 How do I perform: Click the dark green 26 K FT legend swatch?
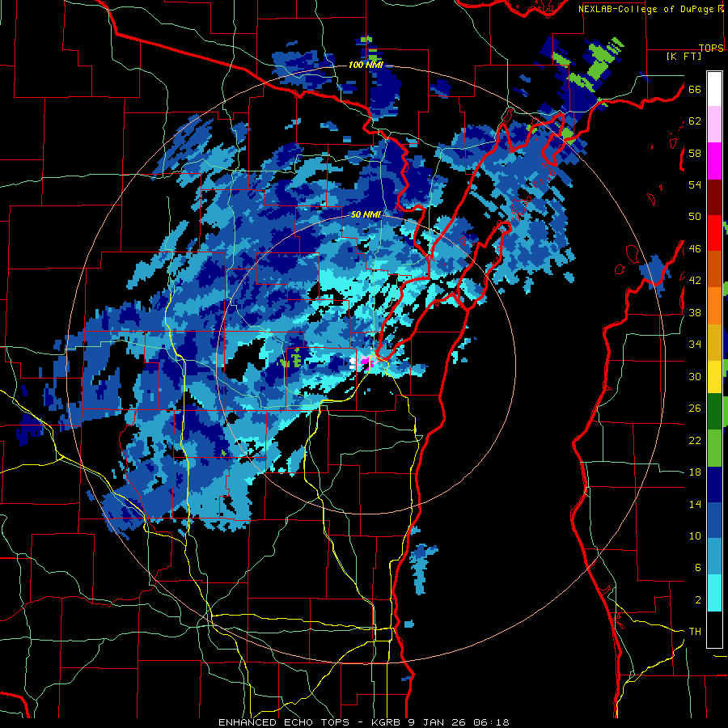click(x=714, y=412)
